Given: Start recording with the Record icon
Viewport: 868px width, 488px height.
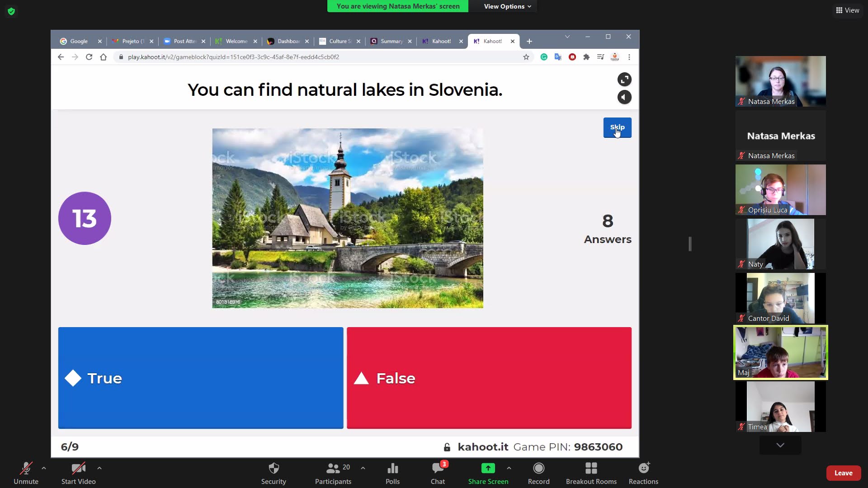Looking at the screenshot, I should pos(538,469).
